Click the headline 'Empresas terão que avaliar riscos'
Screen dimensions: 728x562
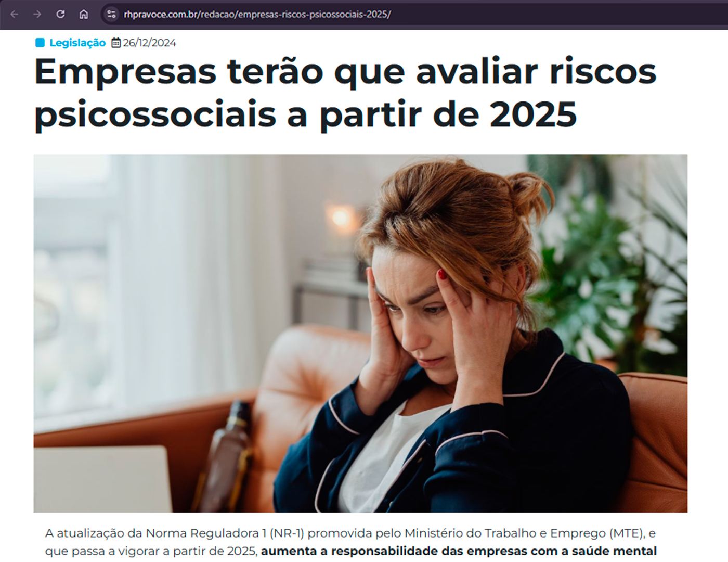coord(345,71)
